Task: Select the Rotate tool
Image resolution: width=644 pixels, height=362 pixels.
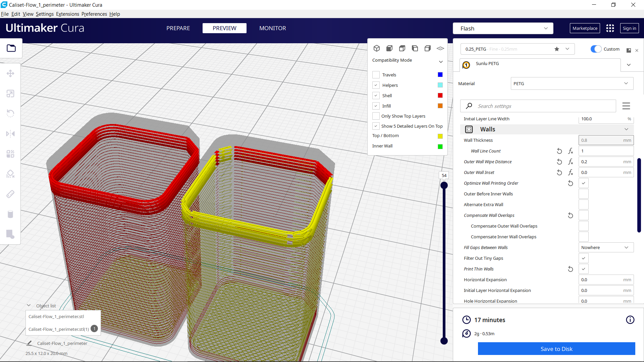Action: 10,113
